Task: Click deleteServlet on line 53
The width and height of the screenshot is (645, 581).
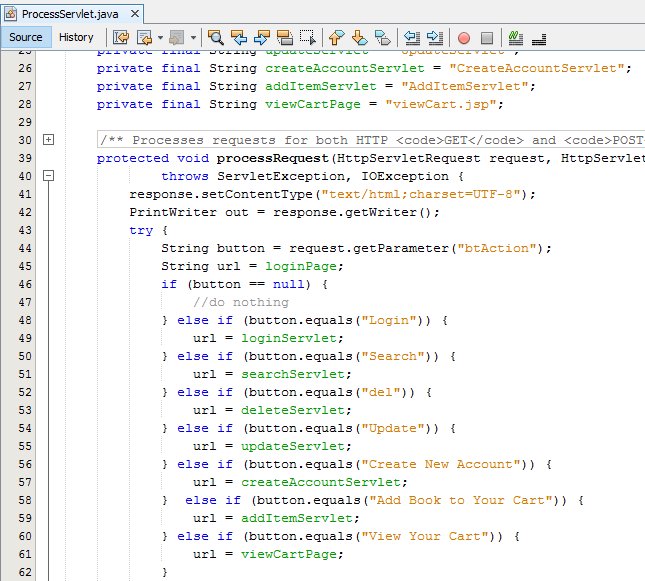Action: [293, 410]
